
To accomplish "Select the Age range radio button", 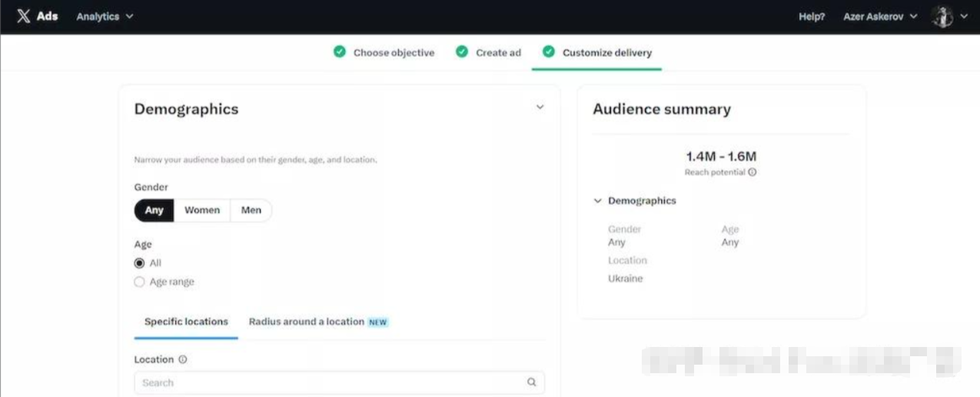I will pyautogui.click(x=139, y=282).
